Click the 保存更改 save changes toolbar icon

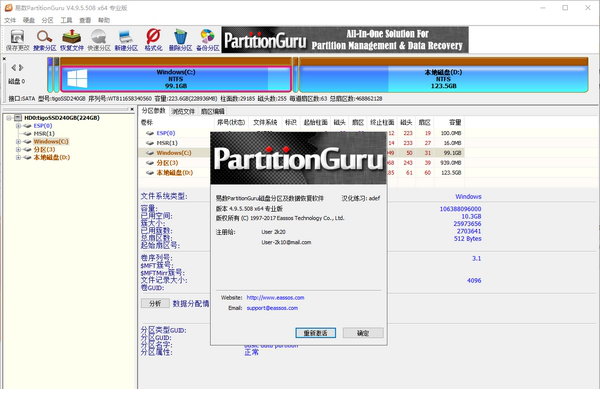(x=17, y=41)
